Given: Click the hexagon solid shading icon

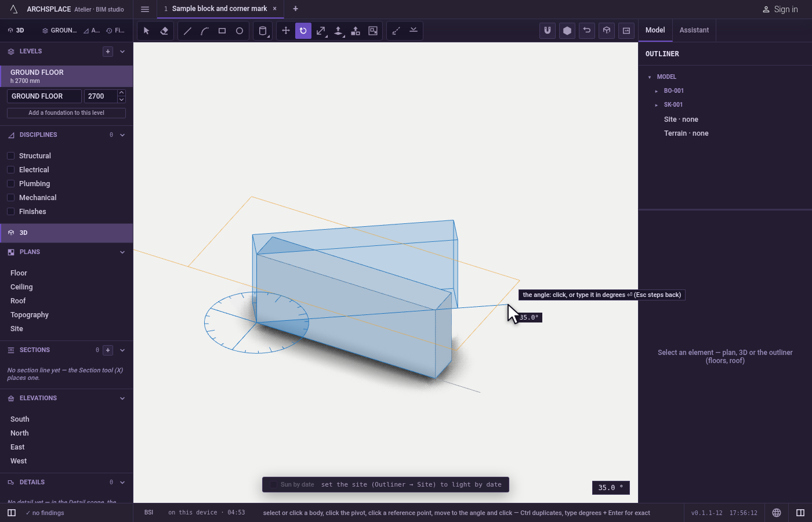Looking at the screenshot, I should 567,31.
